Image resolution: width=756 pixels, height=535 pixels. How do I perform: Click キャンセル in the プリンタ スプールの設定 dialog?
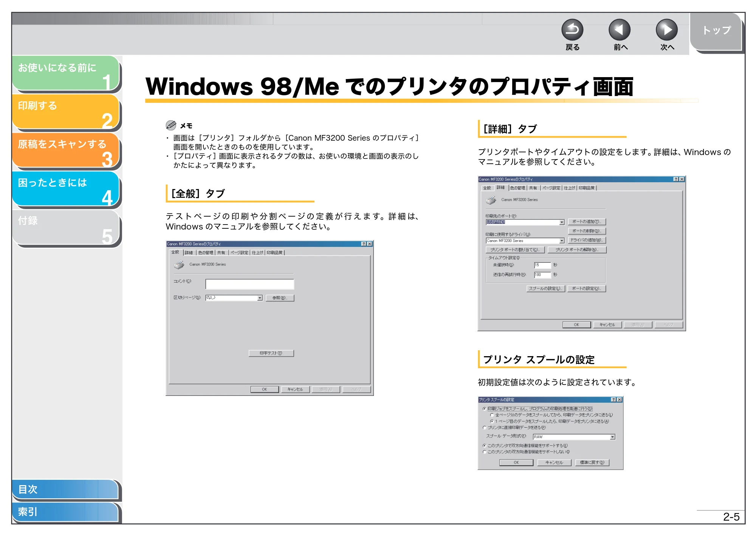tap(554, 462)
